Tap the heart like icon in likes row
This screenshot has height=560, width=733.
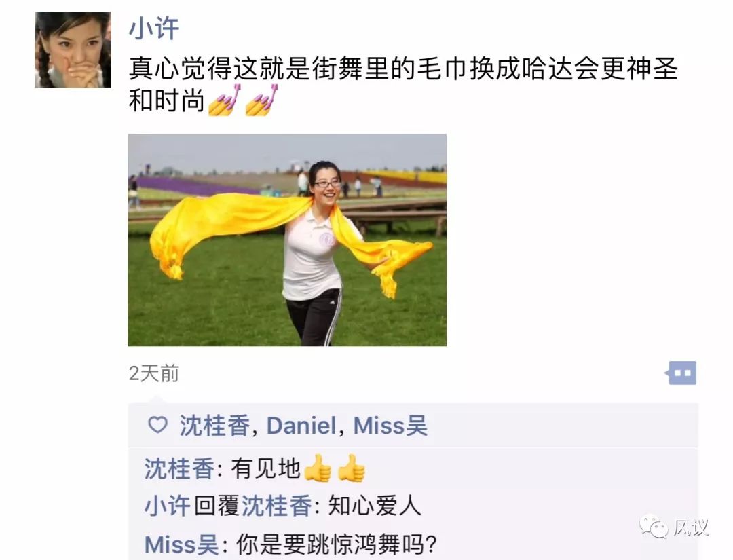[x=157, y=426]
